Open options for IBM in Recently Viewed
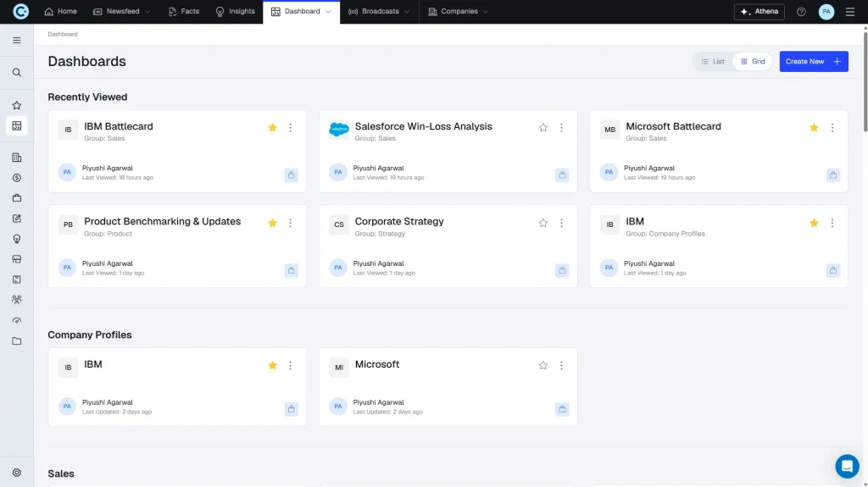 [x=832, y=223]
